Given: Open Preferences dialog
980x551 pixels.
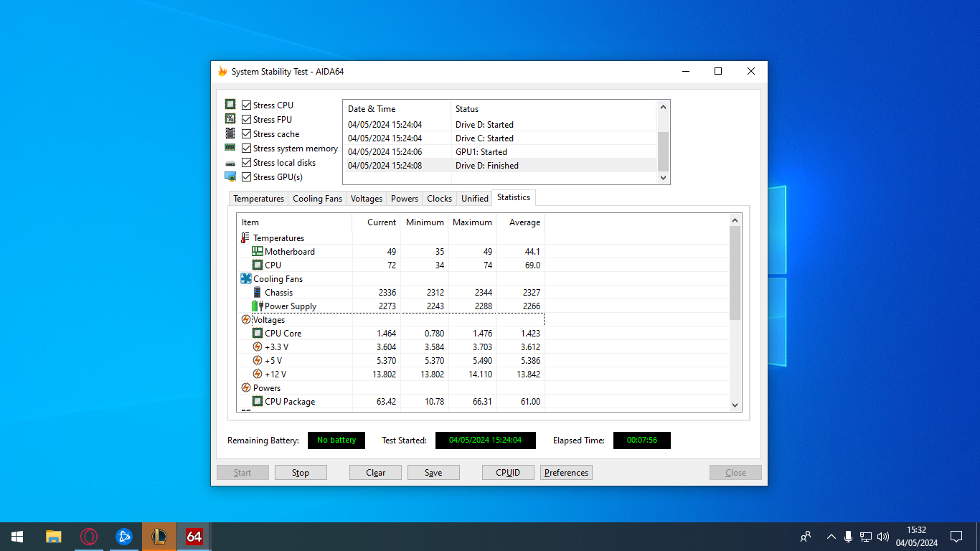Looking at the screenshot, I should point(566,472).
